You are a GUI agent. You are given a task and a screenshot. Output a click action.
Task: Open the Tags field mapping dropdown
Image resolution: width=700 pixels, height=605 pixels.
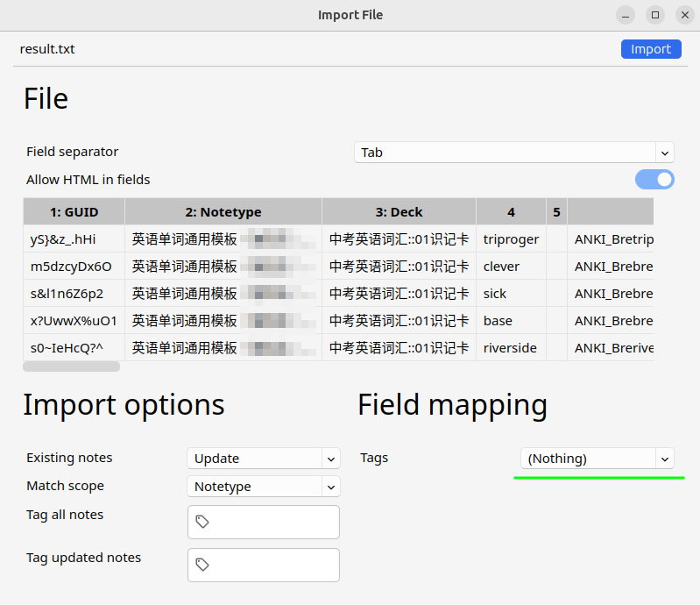597,459
